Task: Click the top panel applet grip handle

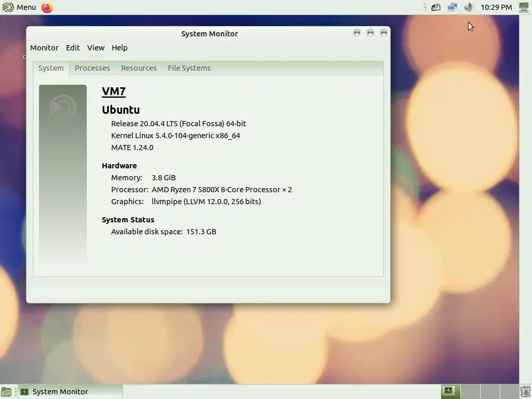Action: click(x=425, y=7)
